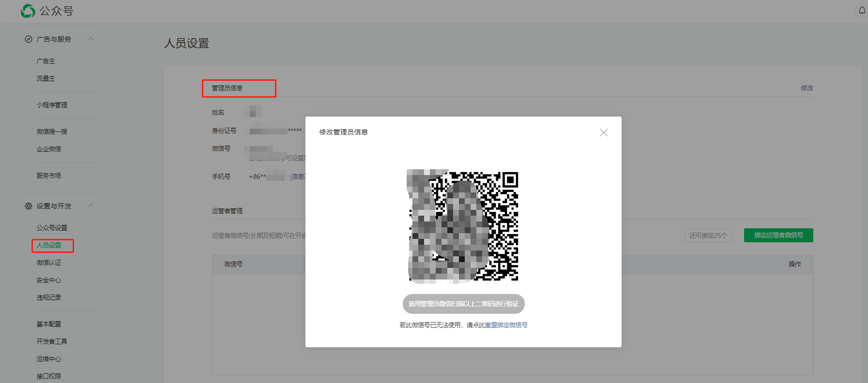The width and height of the screenshot is (868, 383).
Task: Click the QR code image
Action: coord(463,226)
